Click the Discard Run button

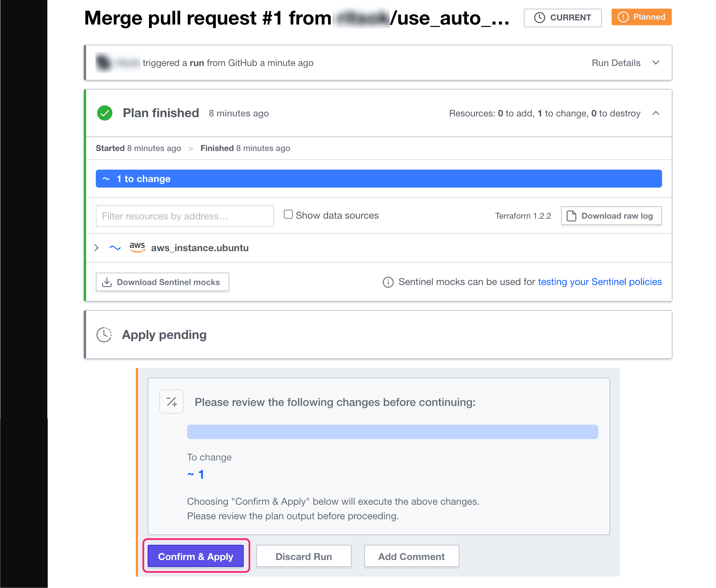(303, 557)
